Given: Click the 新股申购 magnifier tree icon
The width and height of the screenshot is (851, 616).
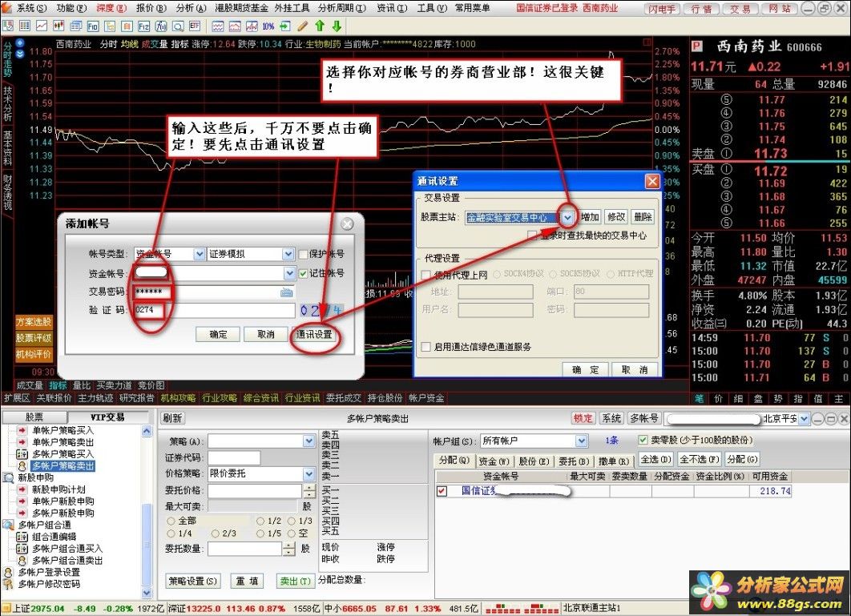Looking at the screenshot, I should point(8,477).
